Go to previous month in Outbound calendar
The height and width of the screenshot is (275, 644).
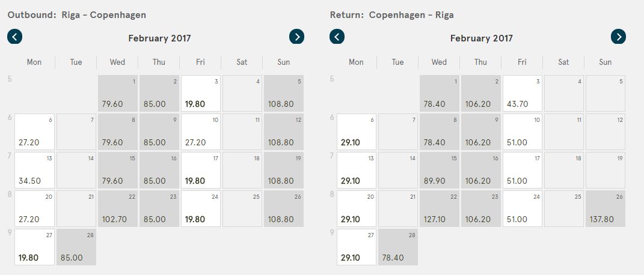pyautogui.click(x=15, y=37)
